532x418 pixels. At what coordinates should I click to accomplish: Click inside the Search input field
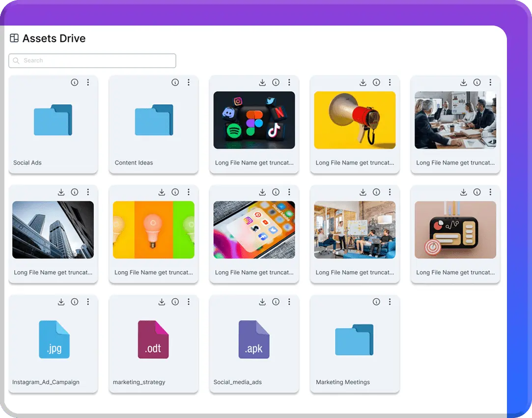92,60
